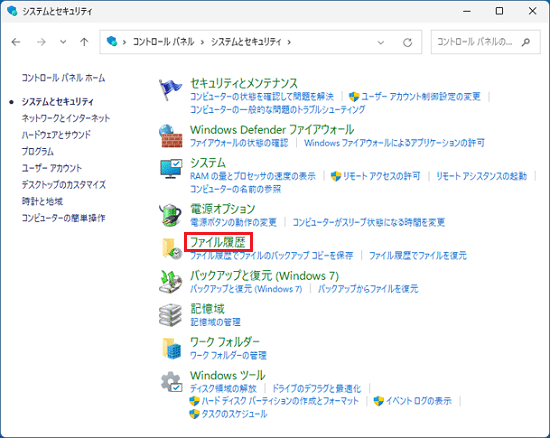This screenshot has height=438, width=550.
Task: Open プログラム category in sidebar
Action: click(38, 151)
